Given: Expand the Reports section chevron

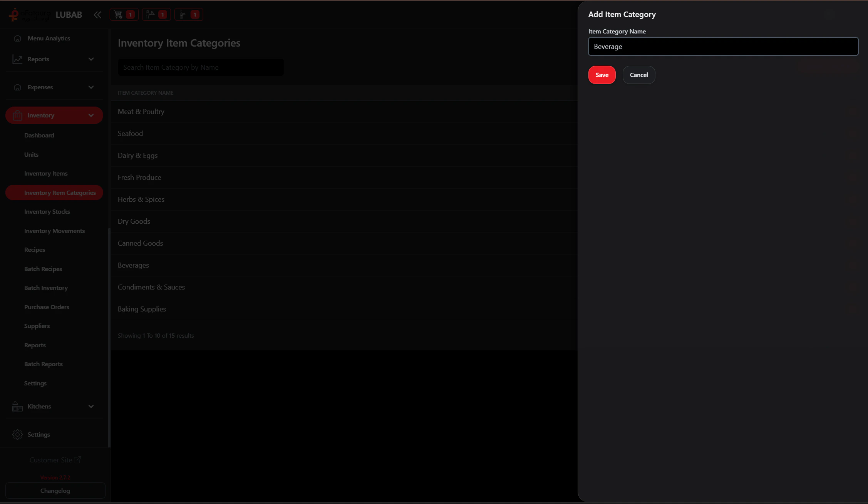Looking at the screenshot, I should pyautogui.click(x=91, y=59).
